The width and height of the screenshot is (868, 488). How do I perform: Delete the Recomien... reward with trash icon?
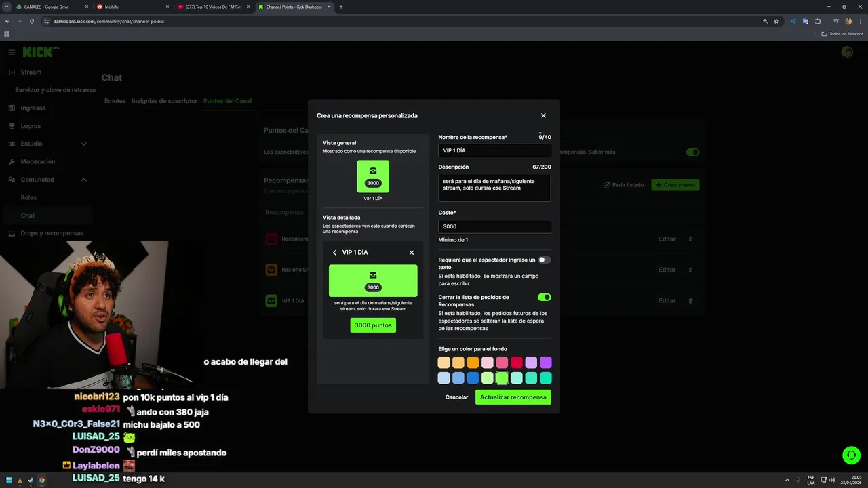[691, 239]
